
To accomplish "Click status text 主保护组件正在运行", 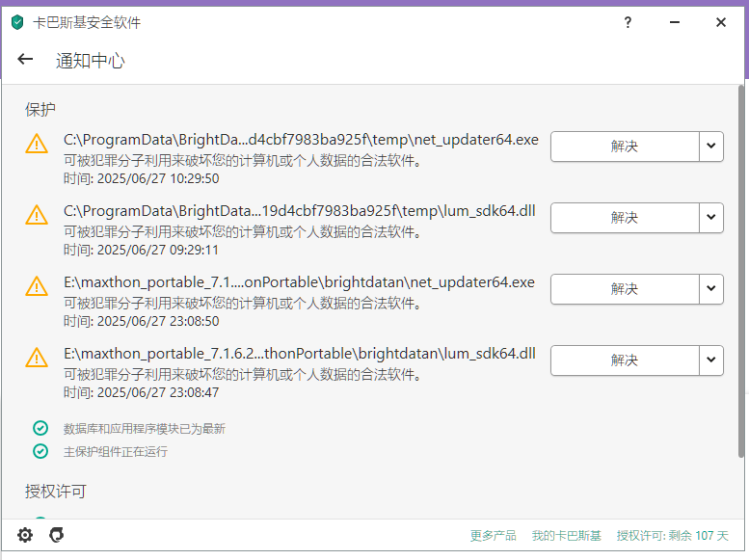I will point(116,451).
